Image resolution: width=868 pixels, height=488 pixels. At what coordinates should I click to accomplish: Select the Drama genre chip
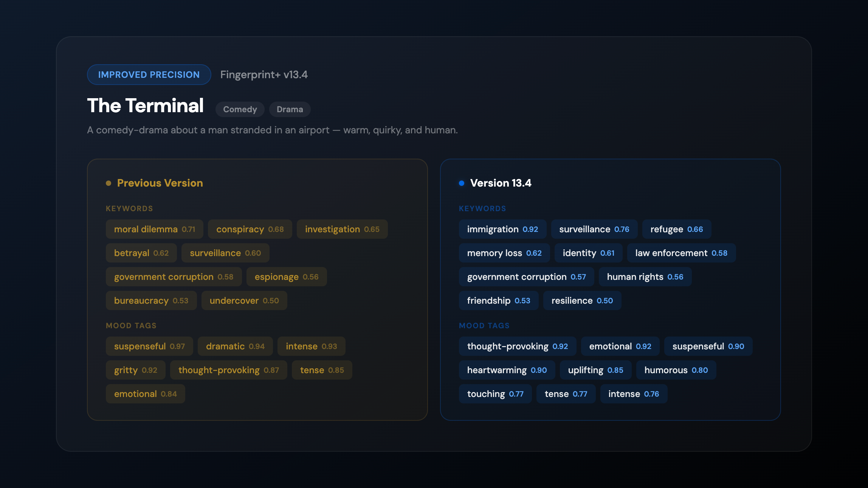[x=290, y=110]
